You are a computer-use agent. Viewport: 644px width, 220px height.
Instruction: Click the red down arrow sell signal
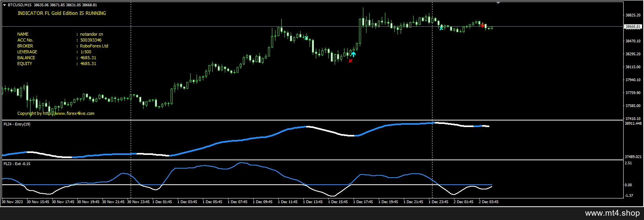coord(482,25)
